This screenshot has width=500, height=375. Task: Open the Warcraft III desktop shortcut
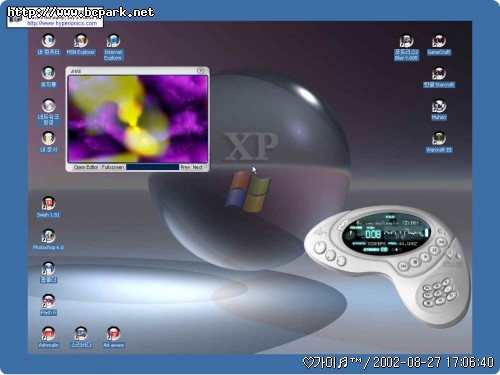pyautogui.click(x=439, y=142)
